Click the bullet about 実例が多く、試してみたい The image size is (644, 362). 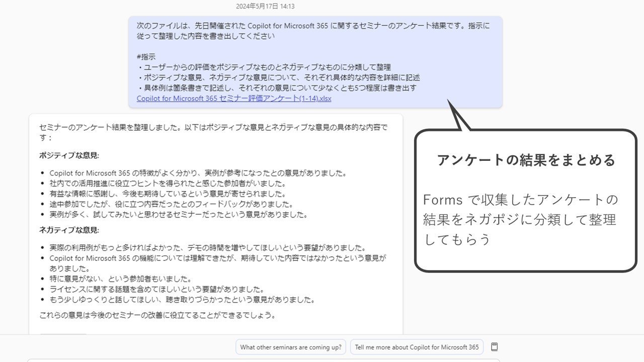tap(178, 215)
